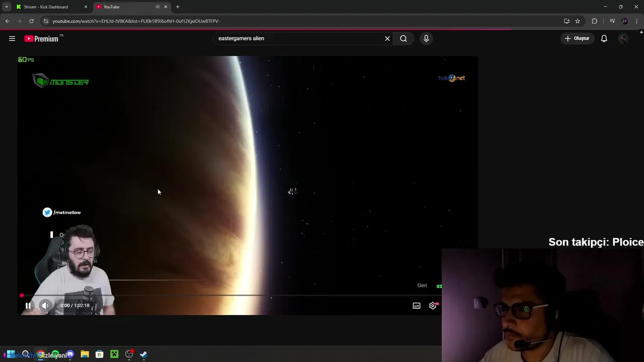The height and width of the screenshot is (362, 644).
Task: Bookmark this page with the star
Action: (578, 21)
